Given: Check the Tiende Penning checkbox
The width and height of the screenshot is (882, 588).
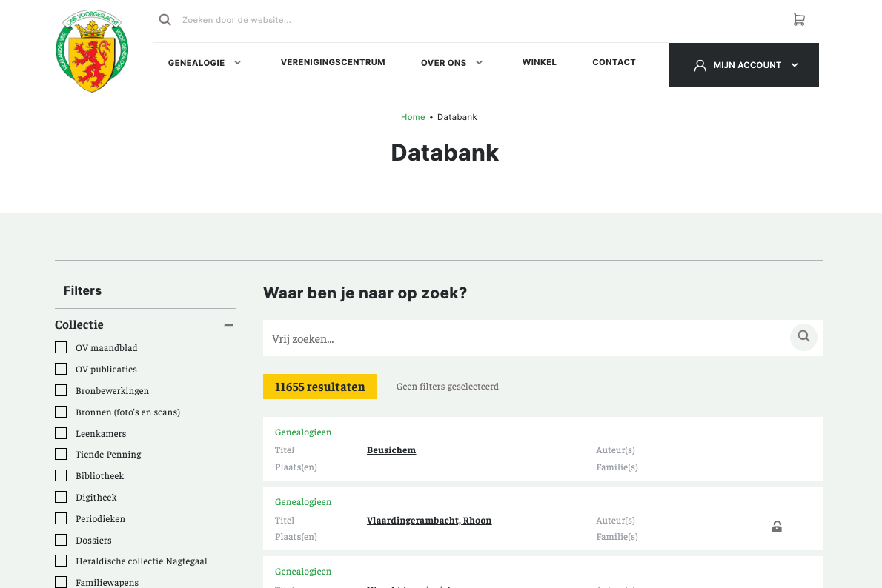Looking at the screenshot, I should pyautogui.click(x=61, y=454).
